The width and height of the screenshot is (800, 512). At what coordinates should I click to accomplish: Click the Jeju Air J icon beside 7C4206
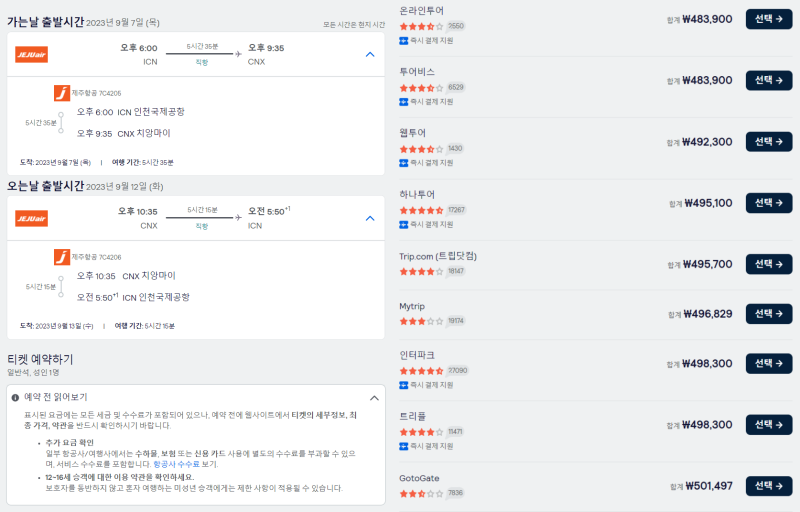pyautogui.click(x=62, y=257)
